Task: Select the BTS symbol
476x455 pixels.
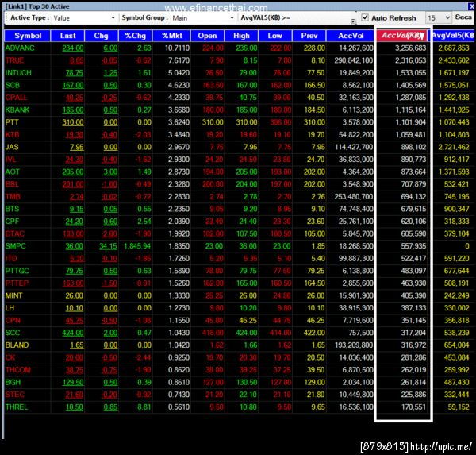Action: [x=12, y=209]
